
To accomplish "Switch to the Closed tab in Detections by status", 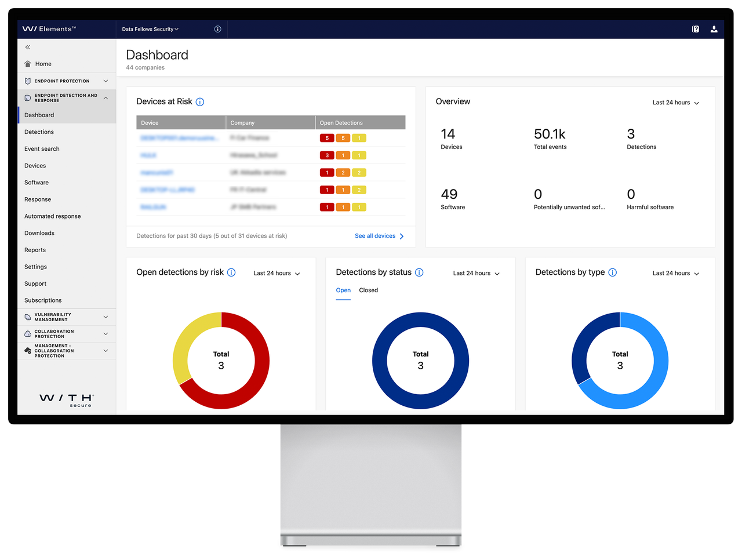I will tap(368, 290).
